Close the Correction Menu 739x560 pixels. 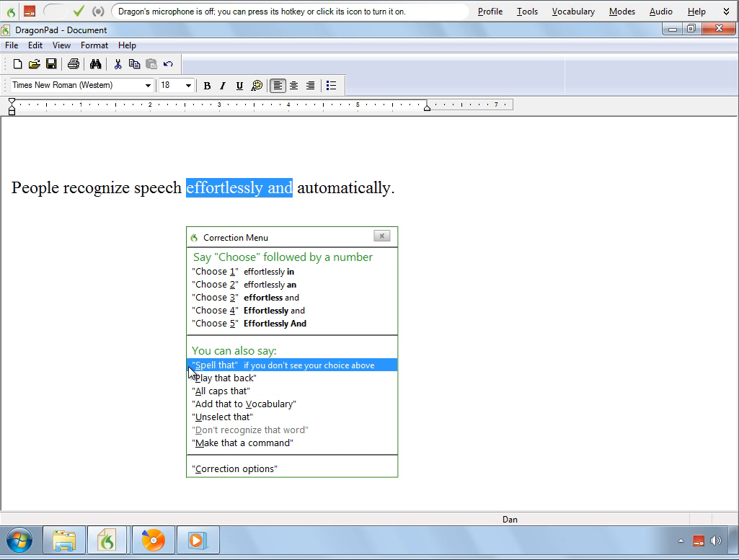[x=381, y=236]
